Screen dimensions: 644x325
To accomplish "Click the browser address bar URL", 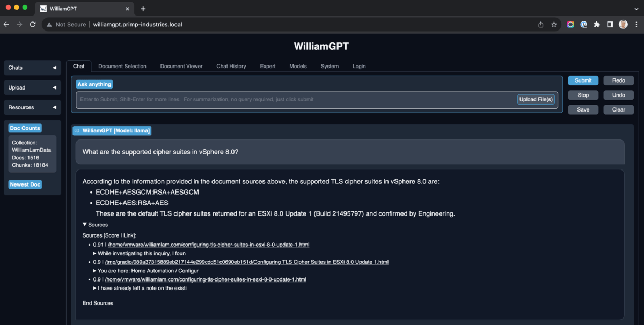I will click(137, 24).
